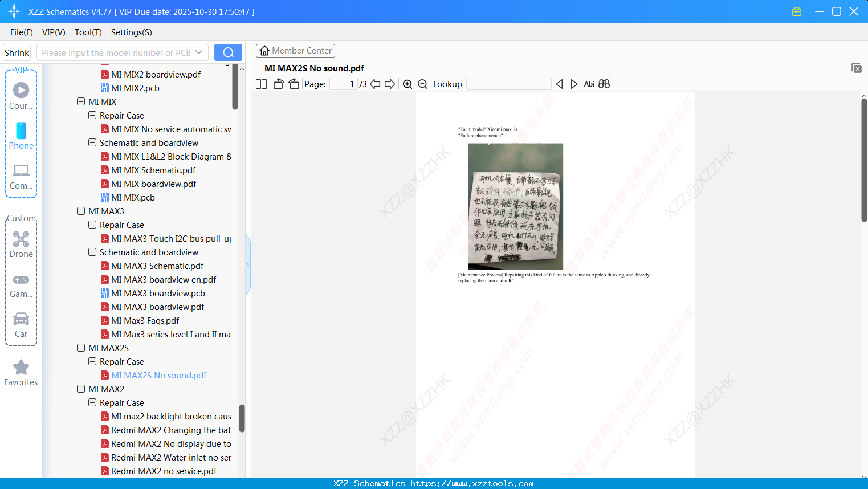Collapse the MI MAX2S tree node
The width and height of the screenshot is (868, 489).
(81, 348)
